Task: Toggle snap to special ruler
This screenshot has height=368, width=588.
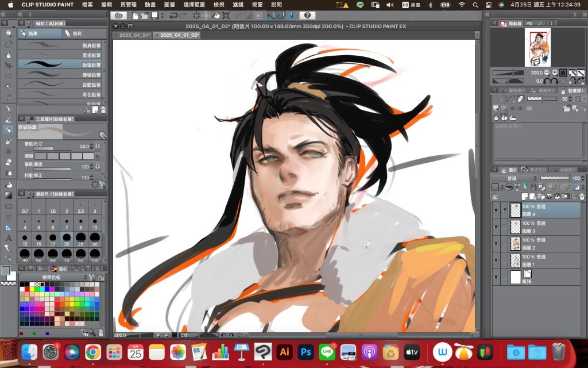Action: tap(280, 16)
